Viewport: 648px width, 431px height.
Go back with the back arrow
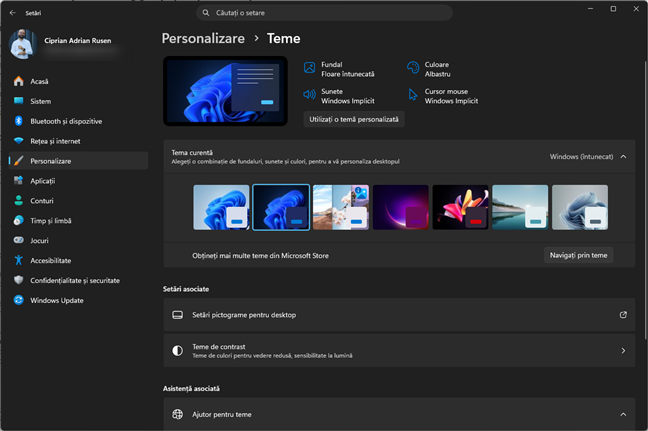[x=12, y=13]
